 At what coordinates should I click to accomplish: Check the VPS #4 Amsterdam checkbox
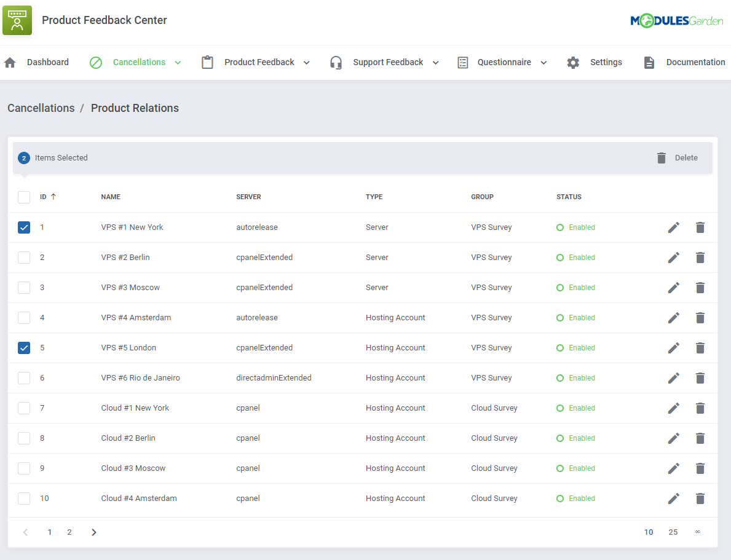click(24, 318)
